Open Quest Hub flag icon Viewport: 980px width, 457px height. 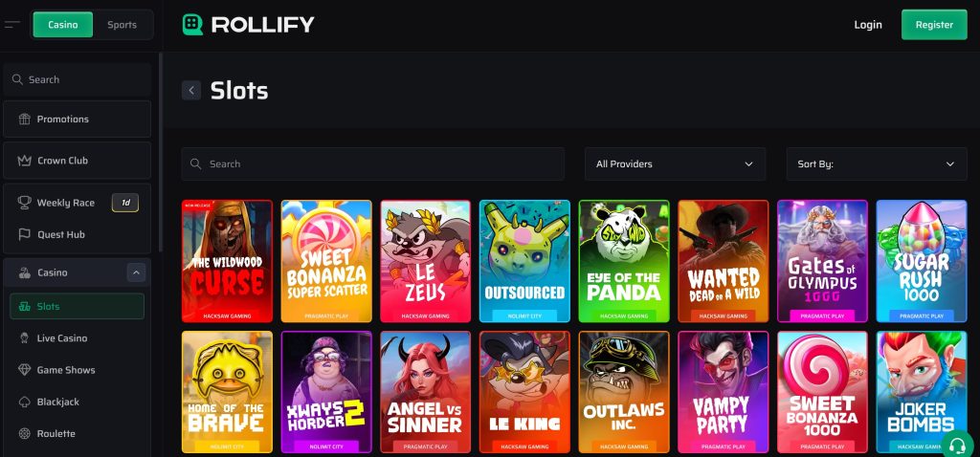(x=24, y=235)
